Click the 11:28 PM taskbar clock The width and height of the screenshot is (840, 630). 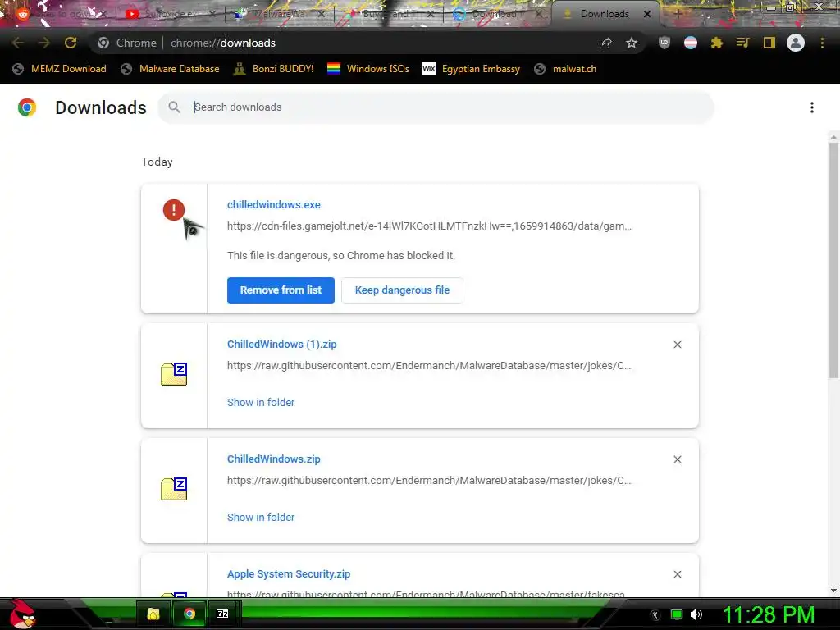769,614
